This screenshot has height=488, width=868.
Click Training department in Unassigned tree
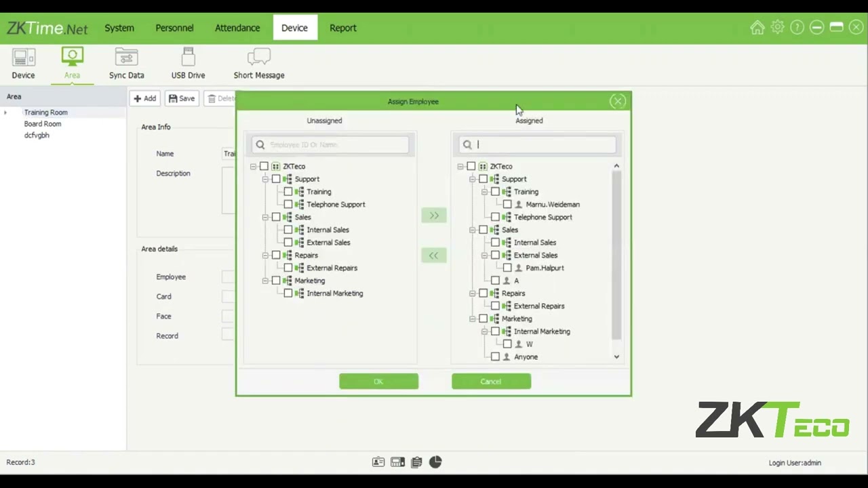click(x=319, y=192)
